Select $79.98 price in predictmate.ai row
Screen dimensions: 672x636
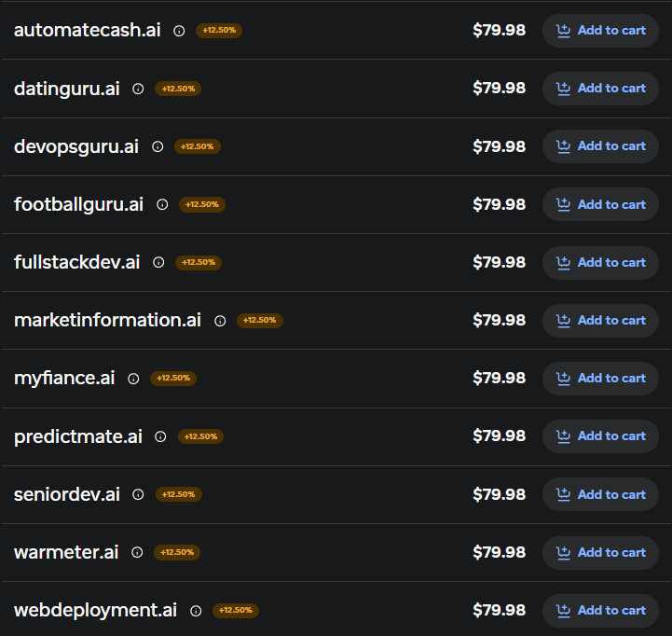point(500,436)
